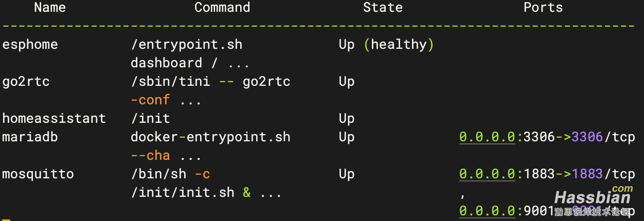Click the orange --cha argument text
This screenshot has width=644, height=221.
click(x=150, y=156)
